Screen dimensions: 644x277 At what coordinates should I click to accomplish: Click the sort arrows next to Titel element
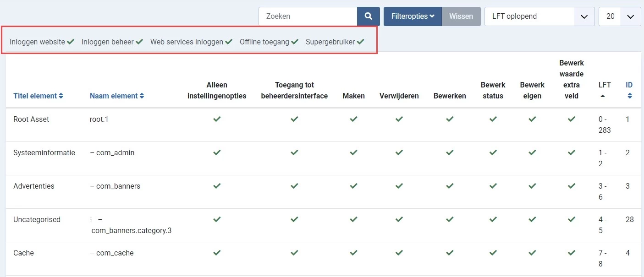(61, 96)
